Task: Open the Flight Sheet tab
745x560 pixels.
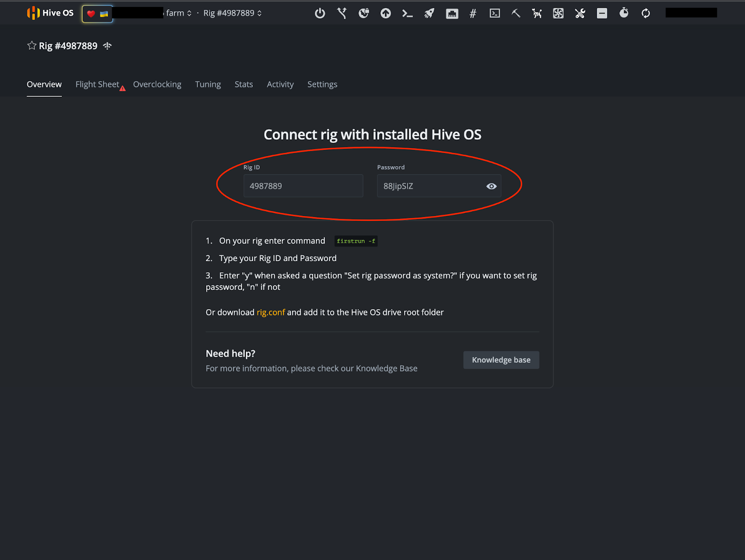Action: [97, 84]
